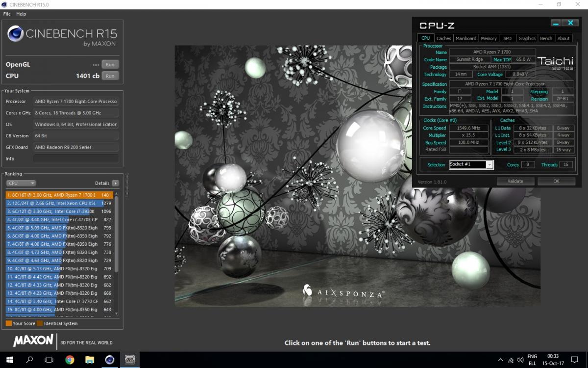The image size is (588, 368).
Task: Click the Validate button in CPU-Z
Action: point(515,181)
